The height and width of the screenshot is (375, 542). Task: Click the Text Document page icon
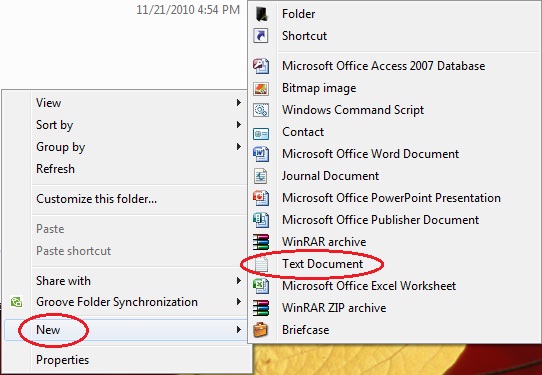tap(261, 264)
